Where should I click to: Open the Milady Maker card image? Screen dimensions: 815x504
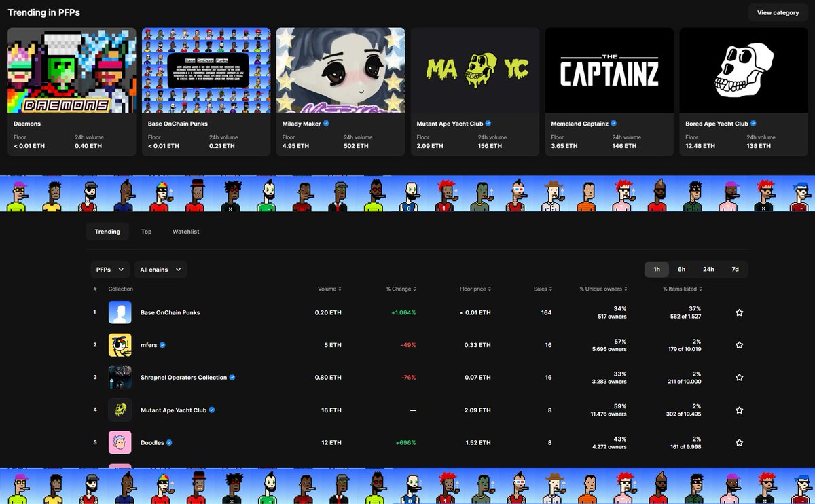click(340, 70)
